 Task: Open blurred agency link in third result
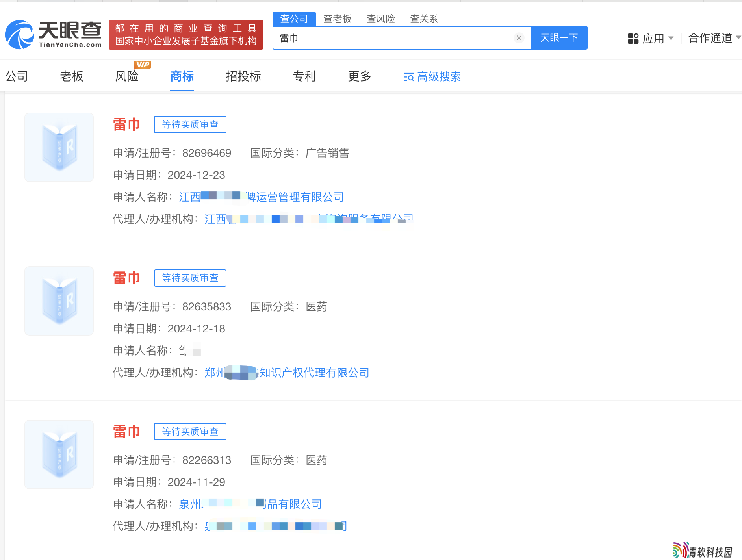point(276,526)
